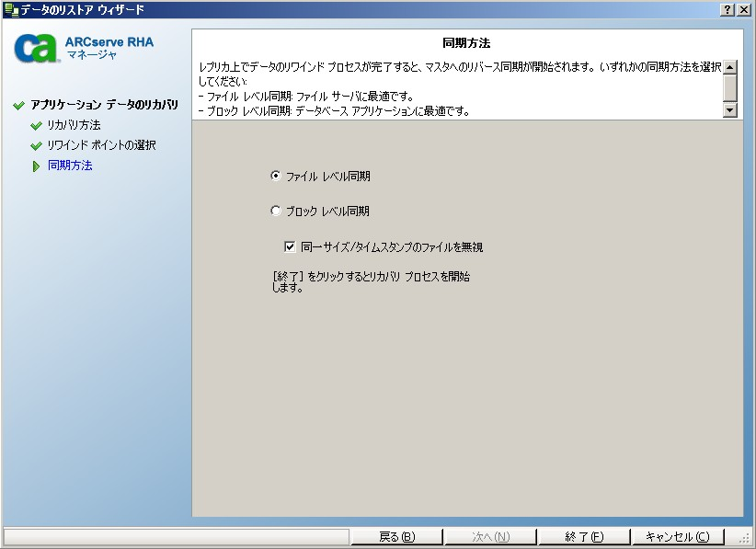Click the [終了] をクリックするとリカバリ note text
Image resolution: width=756 pixels, height=549 pixels.
pyautogui.click(x=371, y=282)
